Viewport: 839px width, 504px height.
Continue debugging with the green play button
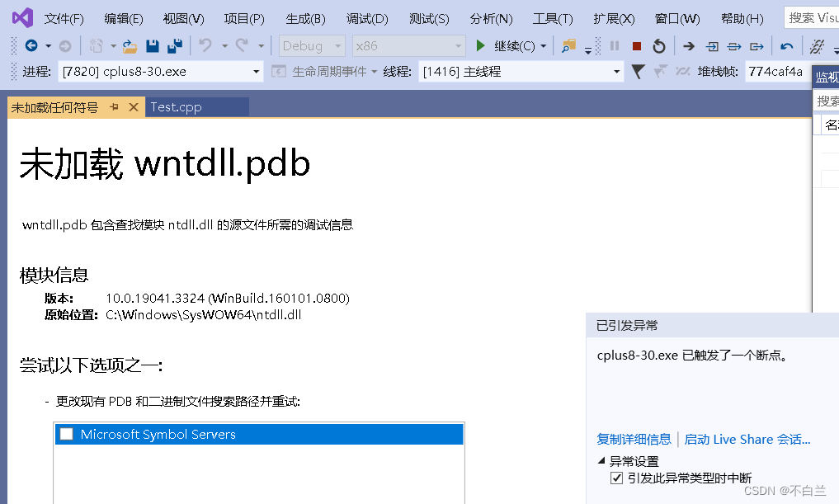[x=480, y=46]
